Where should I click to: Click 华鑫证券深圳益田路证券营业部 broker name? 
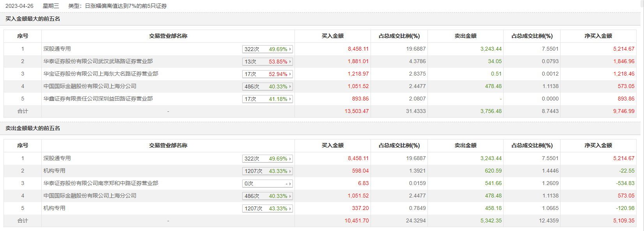point(98,99)
